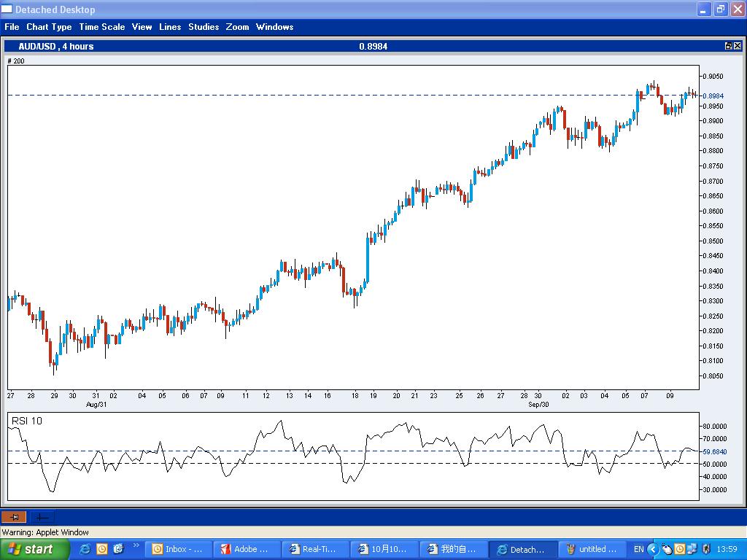Image resolution: width=747 pixels, height=560 pixels.
Task: Click the orange pointer tool icon
Action: coord(14,517)
